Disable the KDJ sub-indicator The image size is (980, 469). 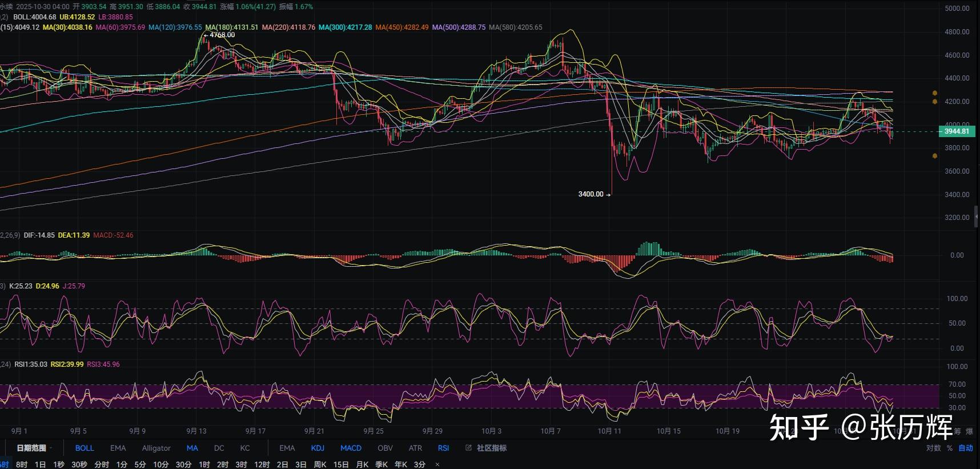(318, 448)
